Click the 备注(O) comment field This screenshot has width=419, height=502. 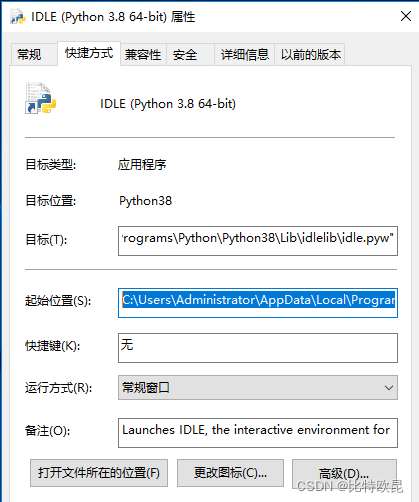tap(258, 433)
